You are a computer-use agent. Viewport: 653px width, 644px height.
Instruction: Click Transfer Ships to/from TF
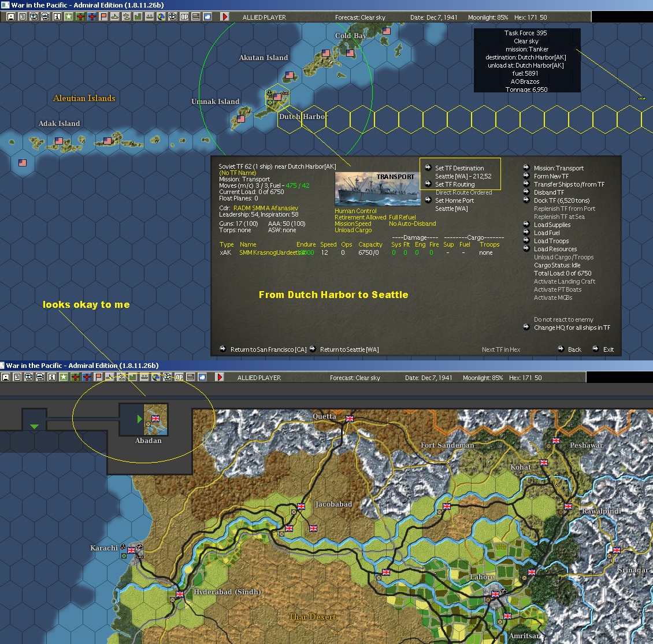pyautogui.click(x=569, y=184)
